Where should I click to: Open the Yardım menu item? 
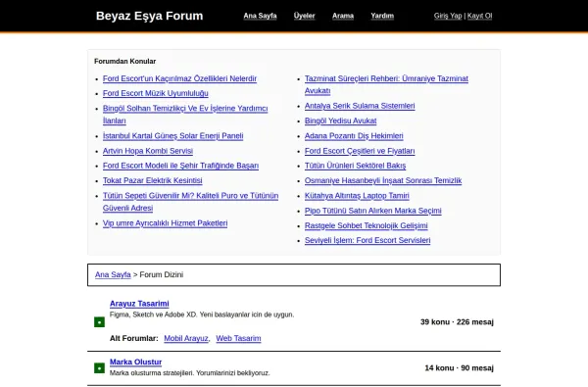[382, 16]
